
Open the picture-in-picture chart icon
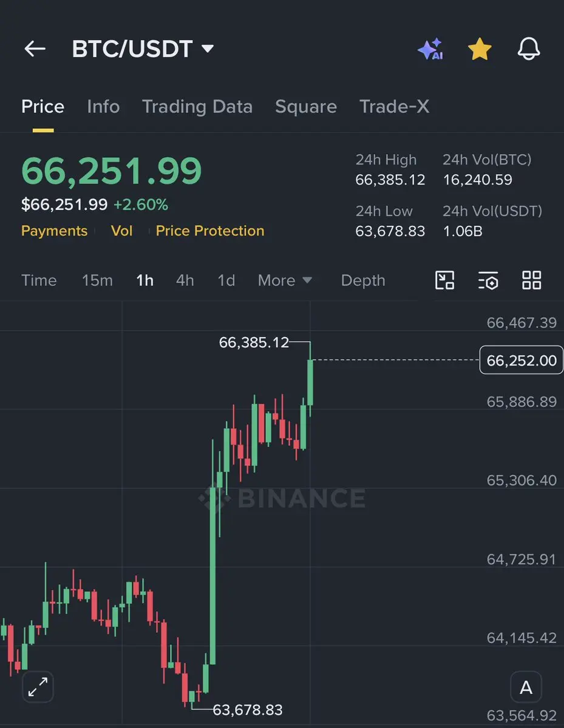coord(444,281)
